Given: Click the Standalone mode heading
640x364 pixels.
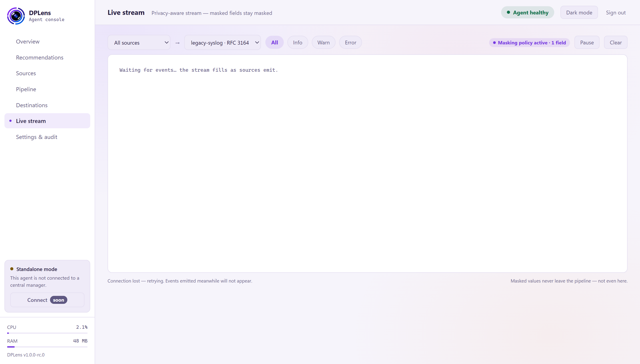Looking at the screenshot, I should 36,269.
